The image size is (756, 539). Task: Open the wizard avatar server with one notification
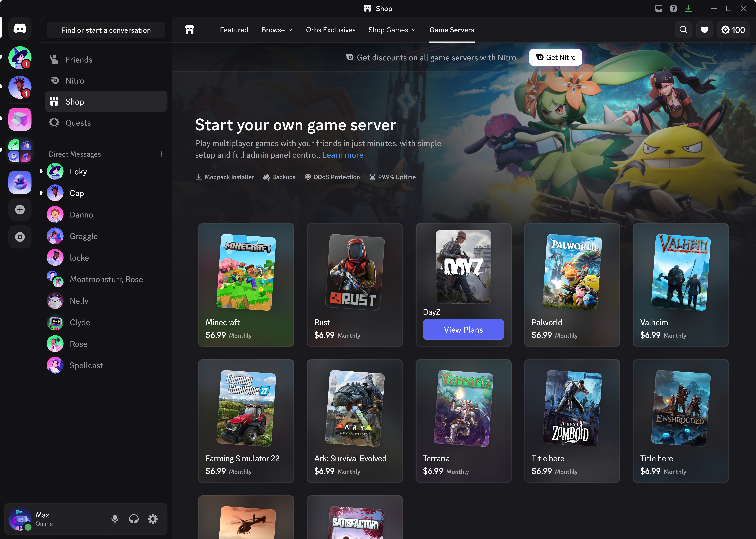(20, 58)
